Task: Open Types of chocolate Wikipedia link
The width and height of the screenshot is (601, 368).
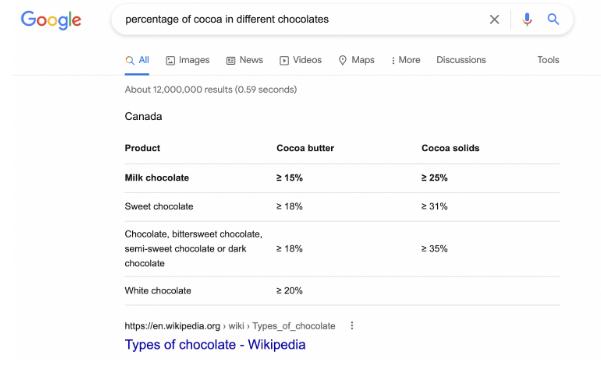Action: 215,345
